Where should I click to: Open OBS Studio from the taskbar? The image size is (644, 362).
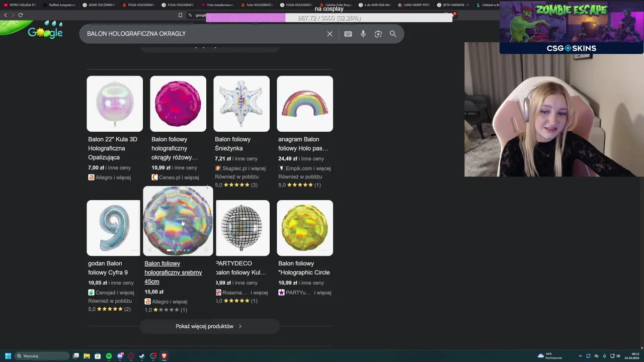[153, 356]
